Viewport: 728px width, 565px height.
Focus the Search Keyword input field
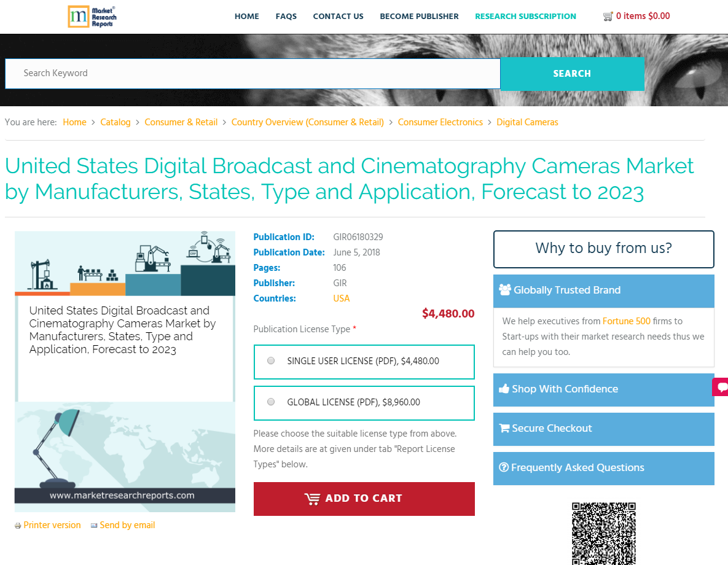point(252,73)
